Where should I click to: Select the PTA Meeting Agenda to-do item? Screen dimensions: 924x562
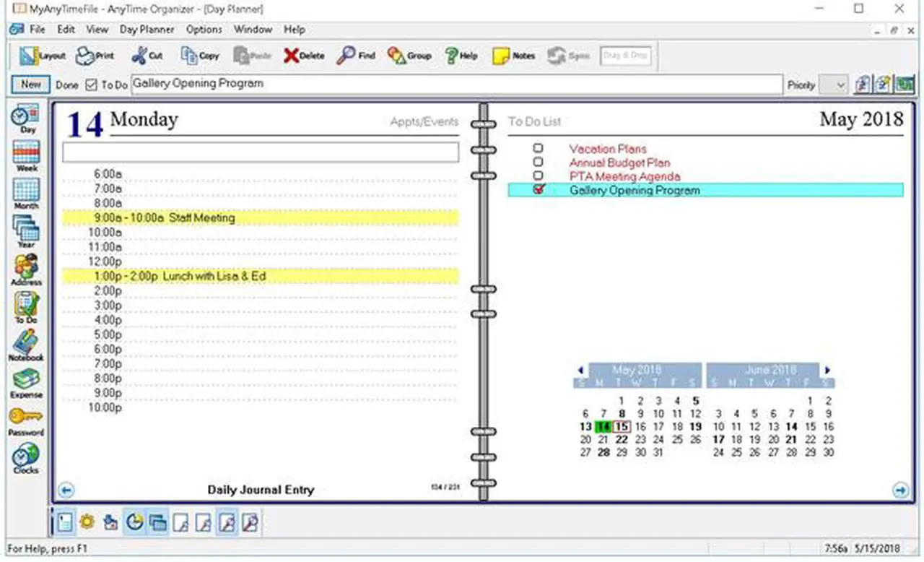624,176
